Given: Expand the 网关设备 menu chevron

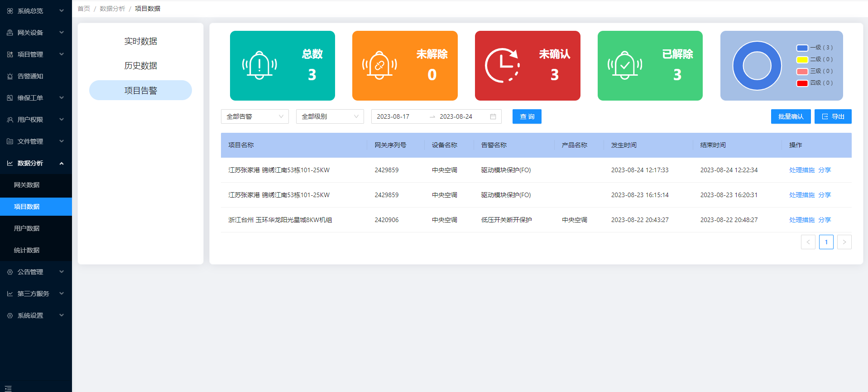Looking at the screenshot, I should pos(62,32).
